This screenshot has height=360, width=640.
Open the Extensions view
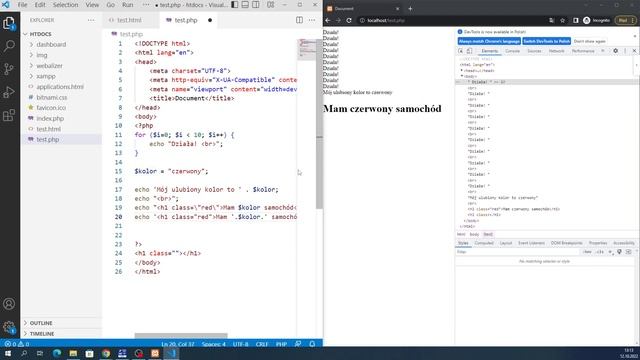(9, 115)
